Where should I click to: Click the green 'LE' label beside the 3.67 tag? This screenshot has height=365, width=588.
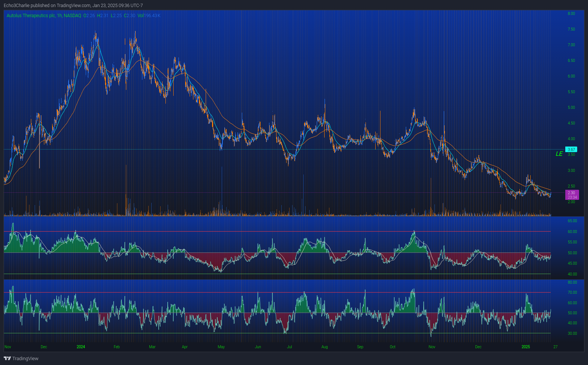pos(559,154)
